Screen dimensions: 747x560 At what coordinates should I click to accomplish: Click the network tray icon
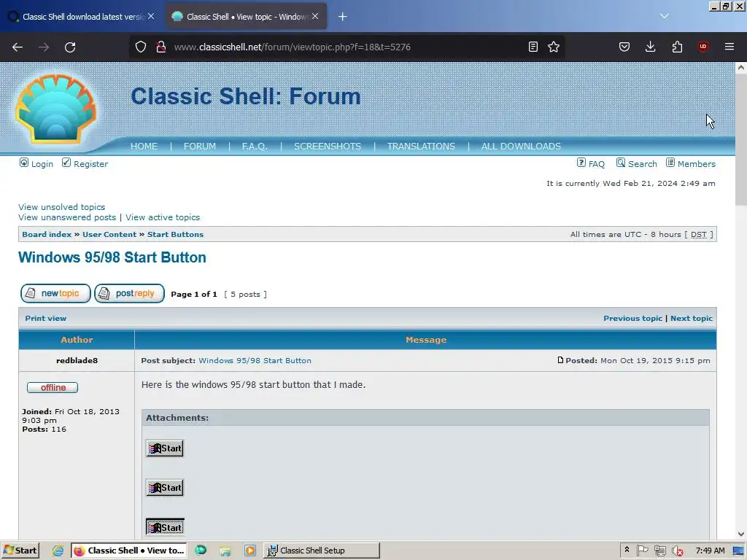[x=659, y=551]
